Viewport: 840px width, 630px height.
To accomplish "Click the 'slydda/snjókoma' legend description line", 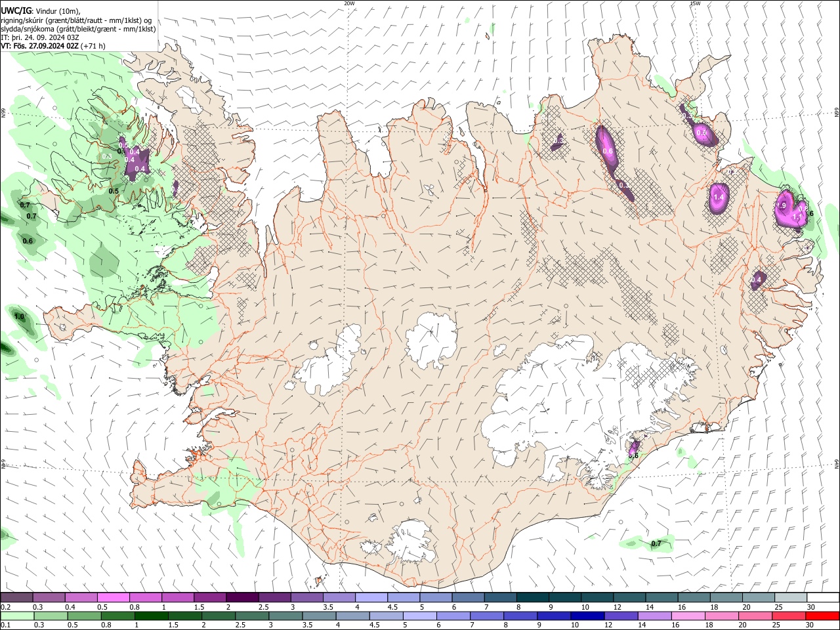I will 78,29.
